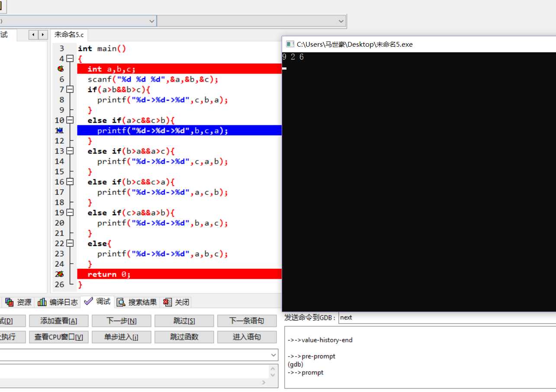Click the current-execution arrow on line 11
556x392 pixels.
pyautogui.click(x=60, y=131)
